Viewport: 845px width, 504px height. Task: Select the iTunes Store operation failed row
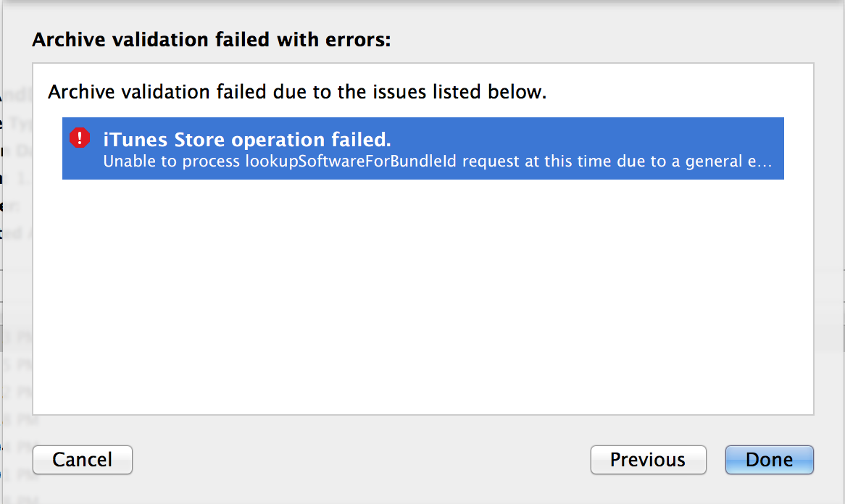(x=423, y=148)
